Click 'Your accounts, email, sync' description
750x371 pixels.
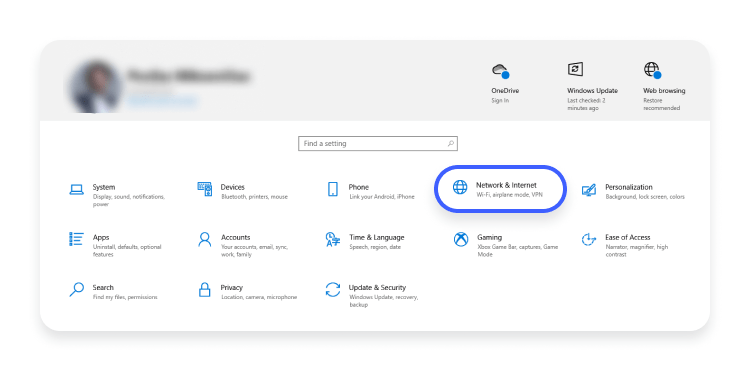coord(254,251)
